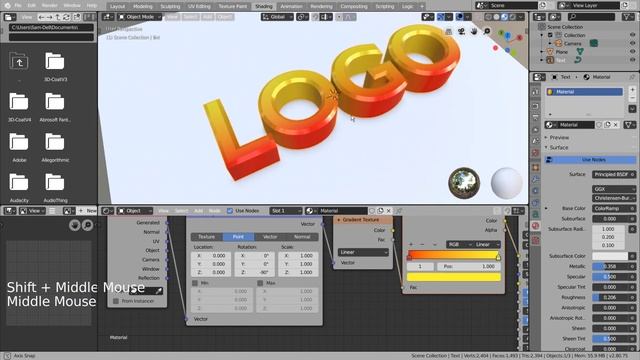Screen dimensions: 640x360
Task: Open the Object Mode dropdown
Action: click(140, 17)
